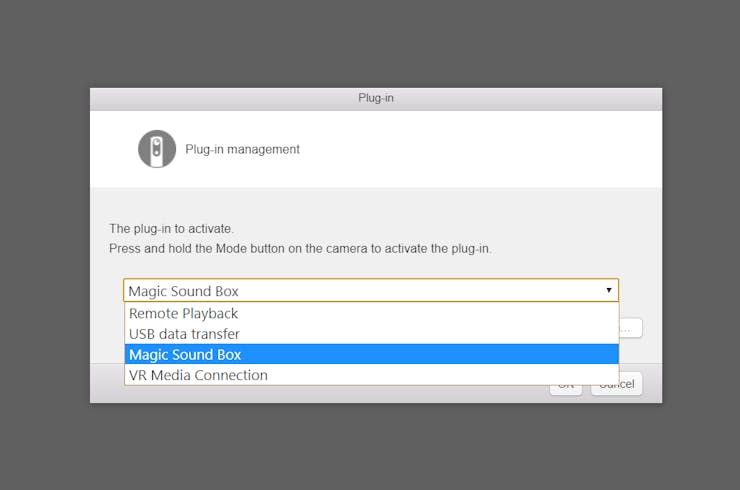The image size is (740, 490).
Task: Choose the USB data transfer option
Action: point(184,334)
